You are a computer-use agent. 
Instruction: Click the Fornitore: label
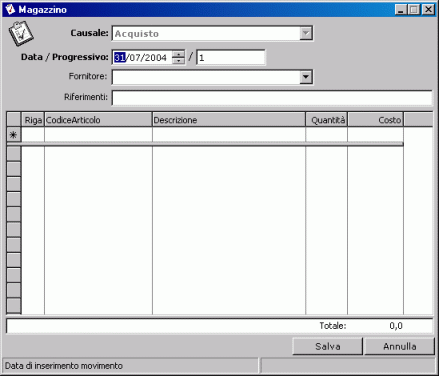click(88, 76)
